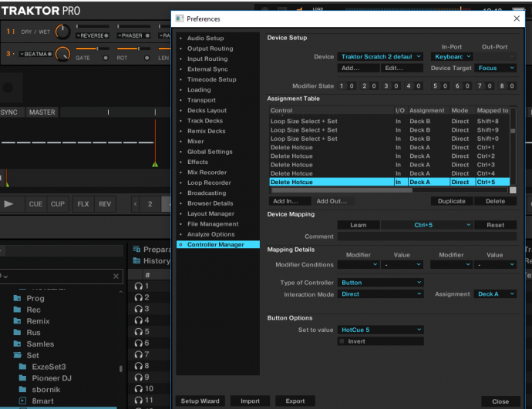Click the headphone icon for track 10
This screenshot has height=409, width=532.
tap(139, 389)
